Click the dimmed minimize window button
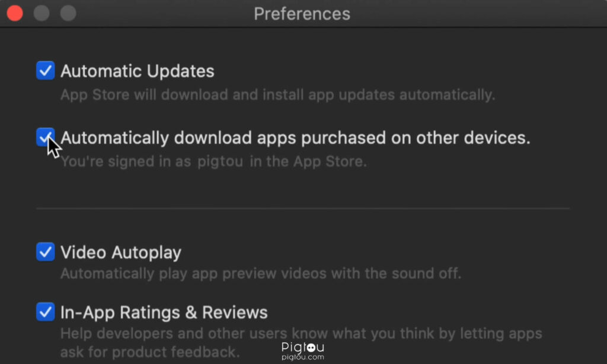Screen dimensions: 607x364 [x=41, y=13]
